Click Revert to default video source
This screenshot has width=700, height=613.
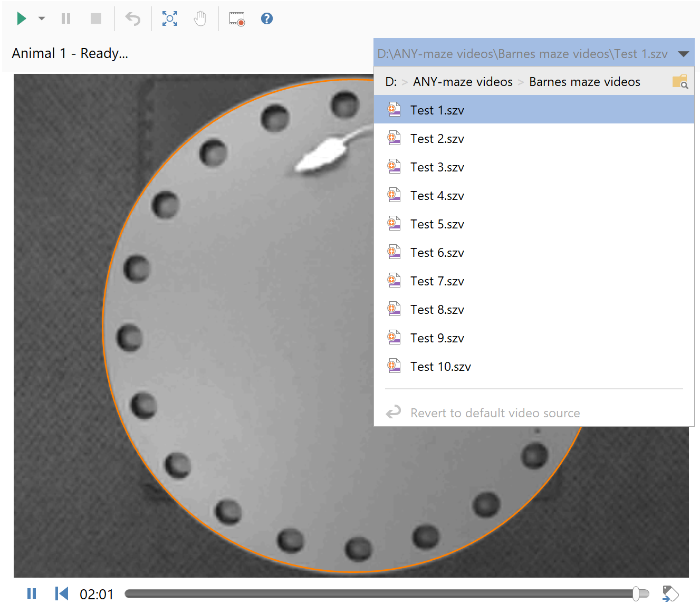[494, 413]
